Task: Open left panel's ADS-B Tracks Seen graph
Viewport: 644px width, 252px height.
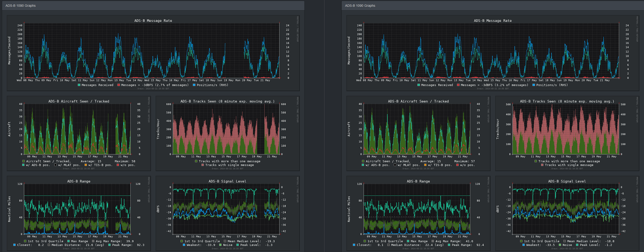Action: click(x=228, y=133)
